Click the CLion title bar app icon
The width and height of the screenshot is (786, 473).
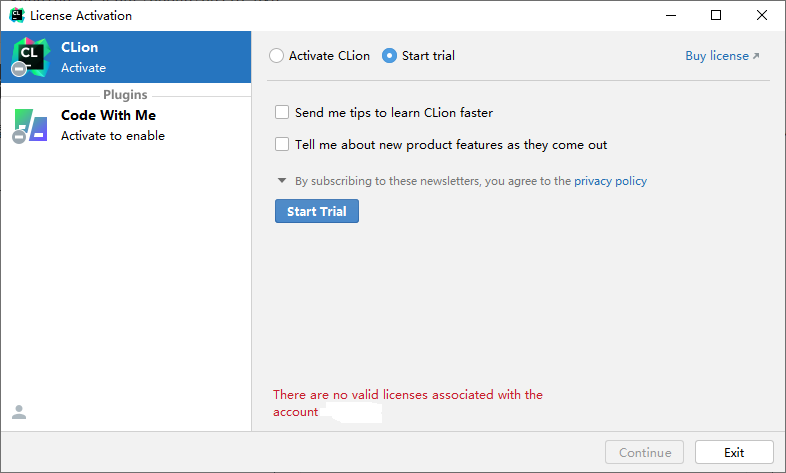[x=17, y=15]
